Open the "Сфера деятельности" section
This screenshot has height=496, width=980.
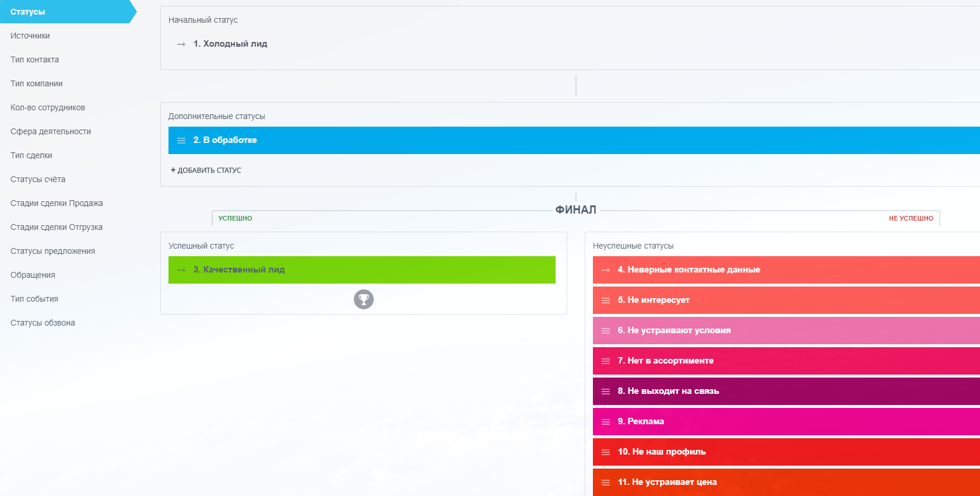pyautogui.click(x=51, y=131)
